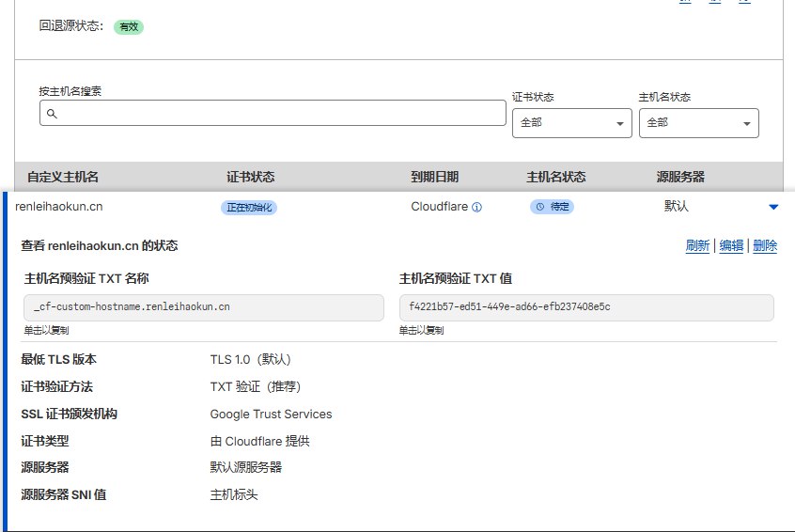Open the 主机名状态 filter dropdown
Screen dimensions: 795x532
[698, 123]
